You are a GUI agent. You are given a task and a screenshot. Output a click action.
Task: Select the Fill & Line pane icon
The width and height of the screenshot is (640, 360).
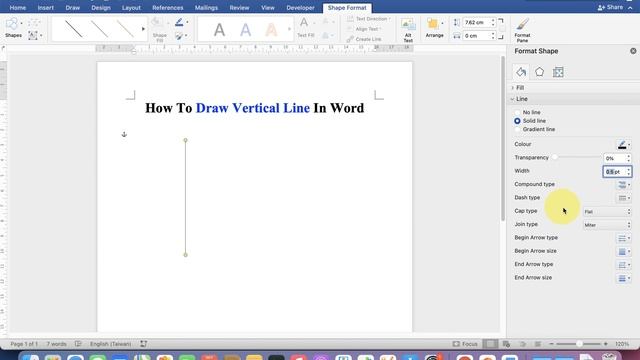521,72
